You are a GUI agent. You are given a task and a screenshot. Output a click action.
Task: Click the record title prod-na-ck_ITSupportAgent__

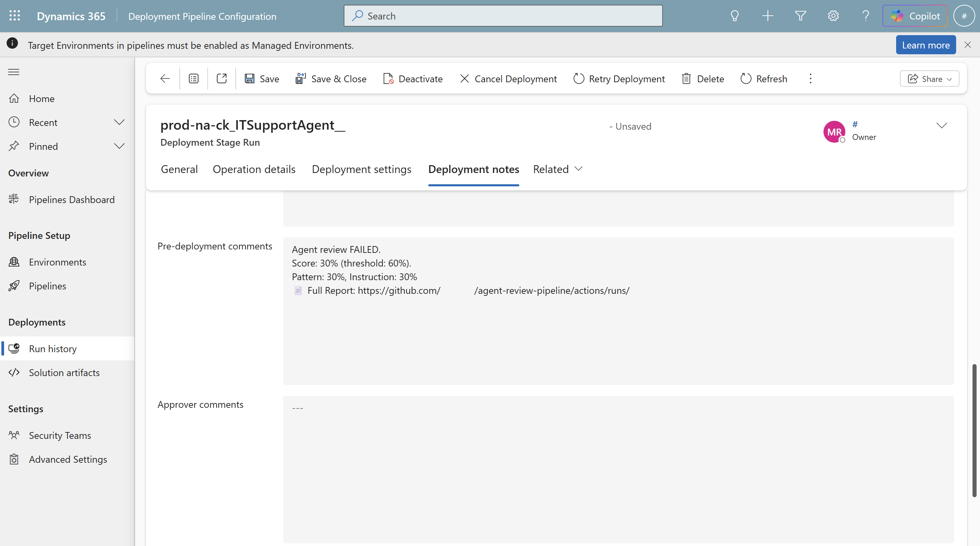click(253, 125)
